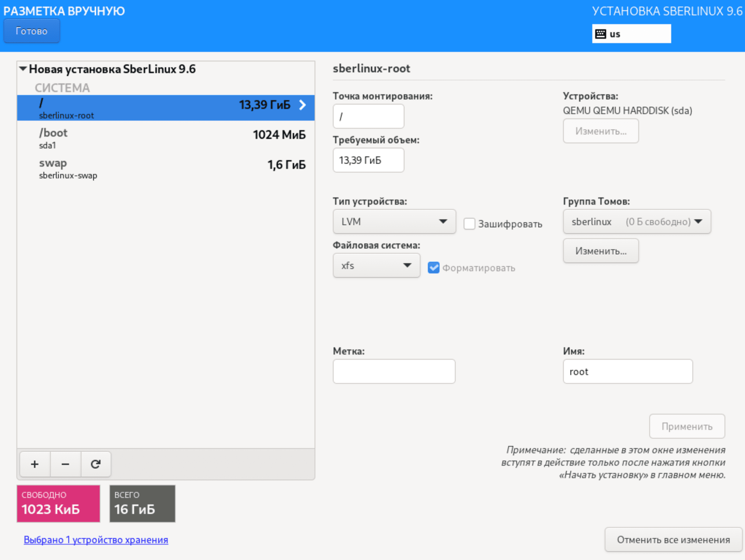
Task: Click the СИСТЕМА group heading
Action: pyautogui.click(x=62, y=88)
